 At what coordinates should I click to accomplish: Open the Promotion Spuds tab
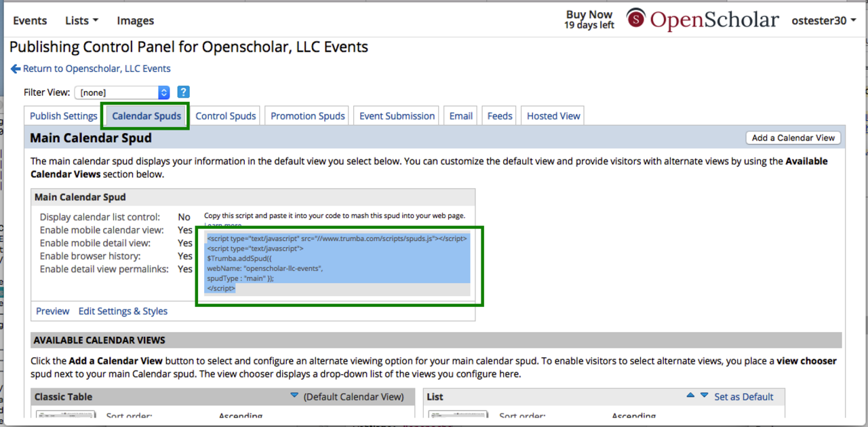coord(308,116)
